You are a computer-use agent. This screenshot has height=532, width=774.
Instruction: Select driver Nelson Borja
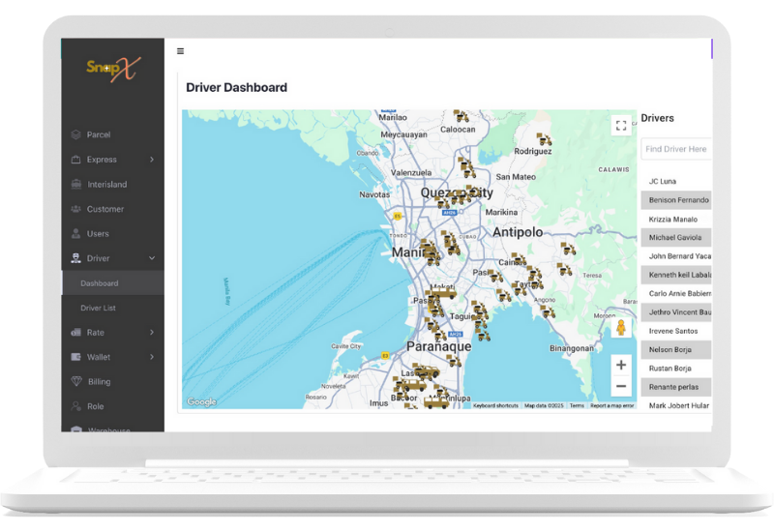[x=676, y=349]
